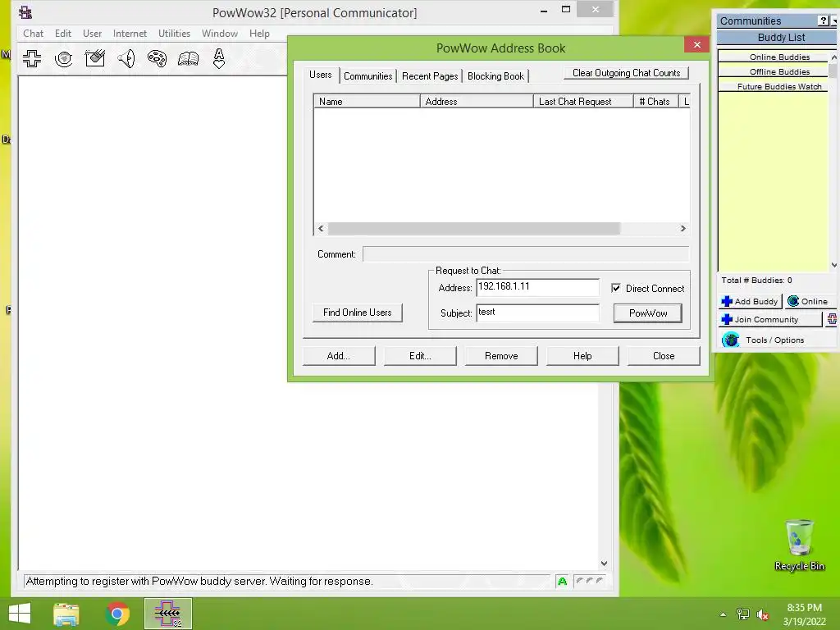
Task: Click the Address column header
Action: pyautogui.click(x=477, y=101)
